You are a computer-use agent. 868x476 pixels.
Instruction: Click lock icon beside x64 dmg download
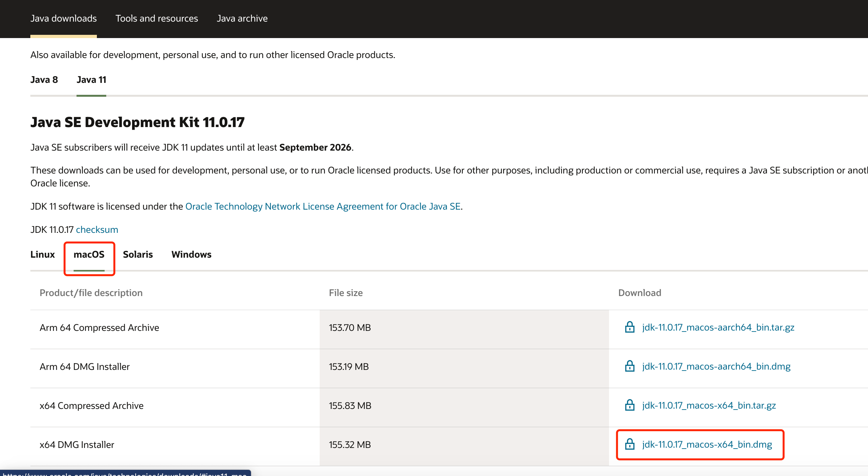[629, 444]
